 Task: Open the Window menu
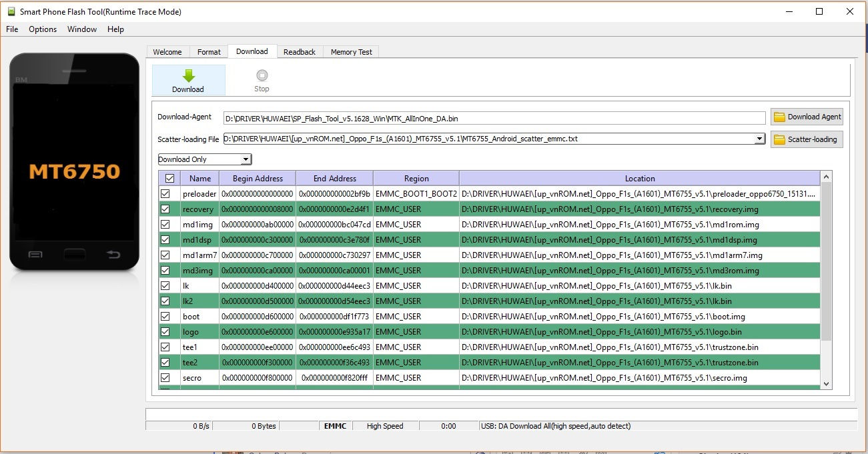point(82,29)
